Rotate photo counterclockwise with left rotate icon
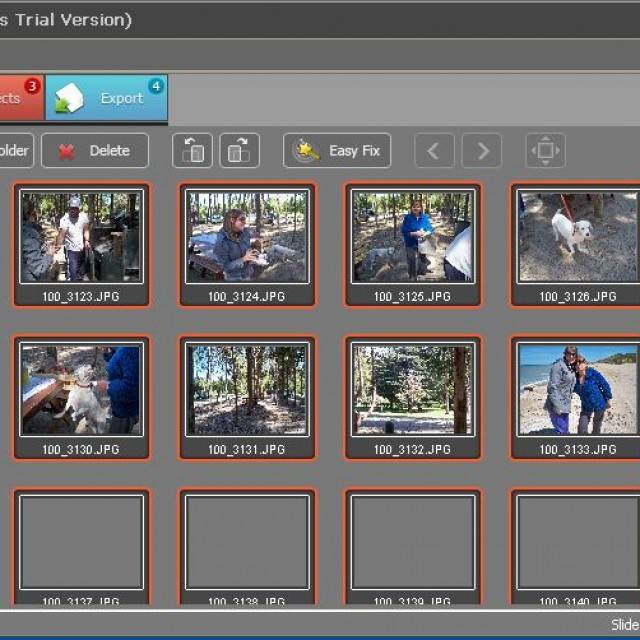Viewport: 640px width, 640px height. 193,151
